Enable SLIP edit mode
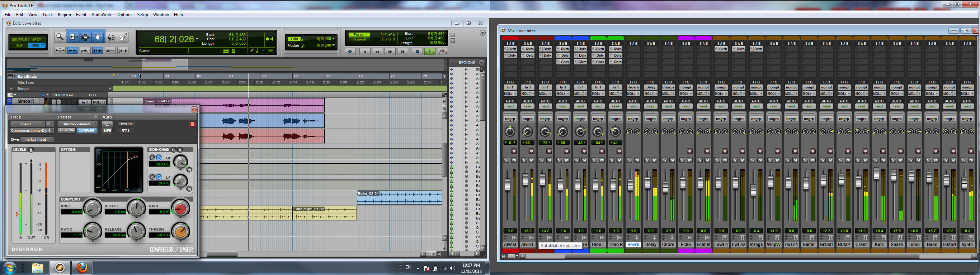This screenshot has width=980, height=275. [19, 45]
